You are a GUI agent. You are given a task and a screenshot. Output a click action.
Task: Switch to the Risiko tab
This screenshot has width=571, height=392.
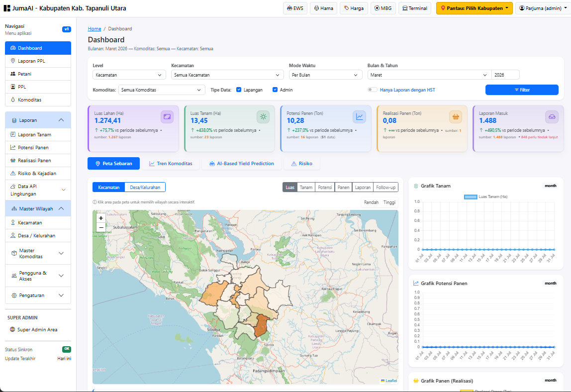point(302,164)
